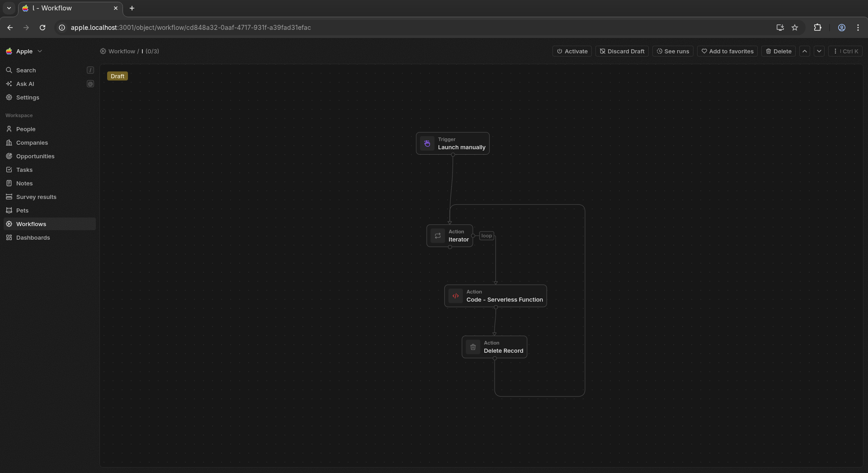
Task: Click the Delete button in top bar
Action: 778,51
